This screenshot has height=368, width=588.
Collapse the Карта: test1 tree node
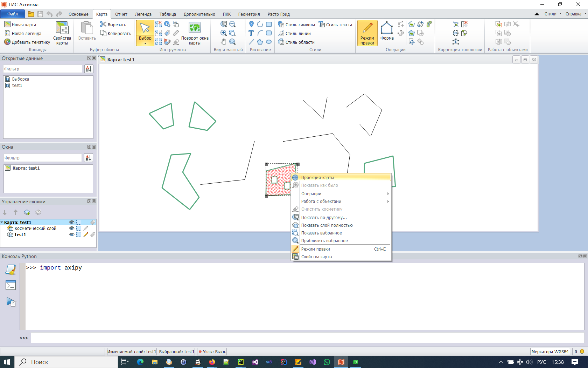click(2, 222)
